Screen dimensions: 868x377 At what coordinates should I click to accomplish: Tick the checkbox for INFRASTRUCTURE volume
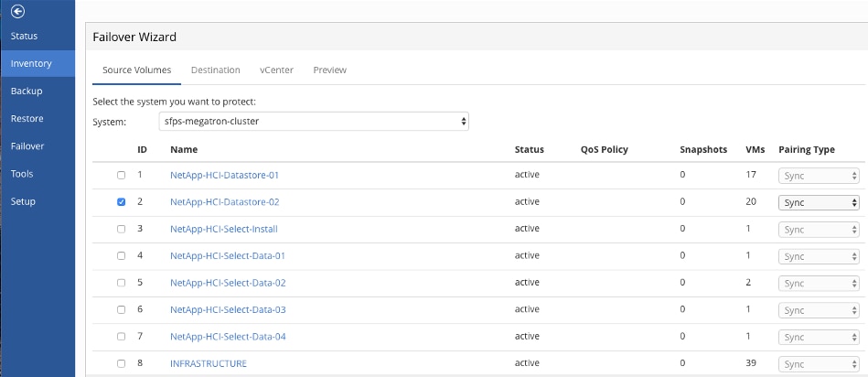coord(122,364)
